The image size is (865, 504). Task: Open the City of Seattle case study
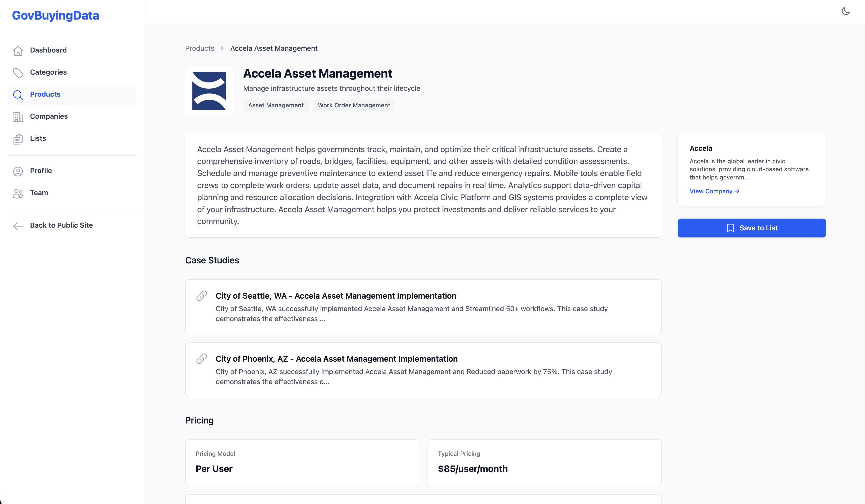pos(336,296)
